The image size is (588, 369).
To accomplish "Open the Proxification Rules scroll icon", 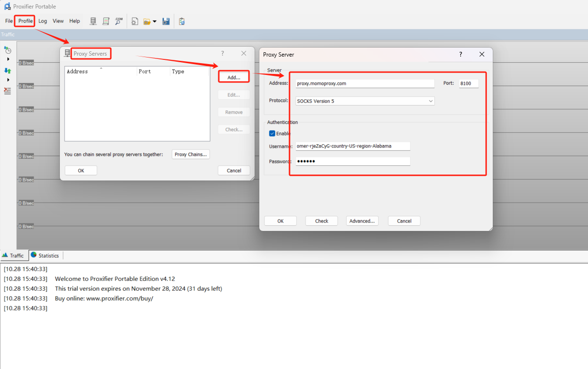I will click(x=106, y=21).
